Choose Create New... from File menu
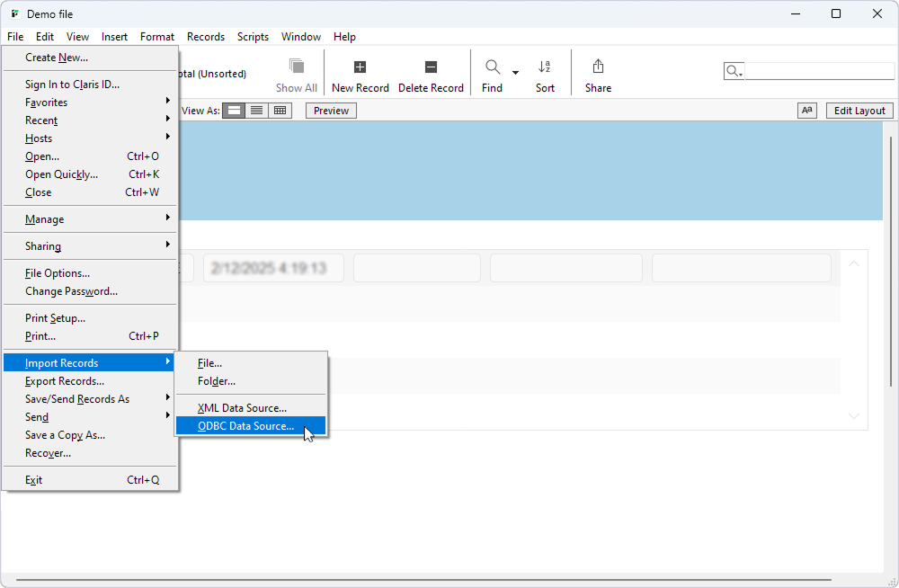The image size is (899, 588). pyautogui.click(x=89, y=58)
